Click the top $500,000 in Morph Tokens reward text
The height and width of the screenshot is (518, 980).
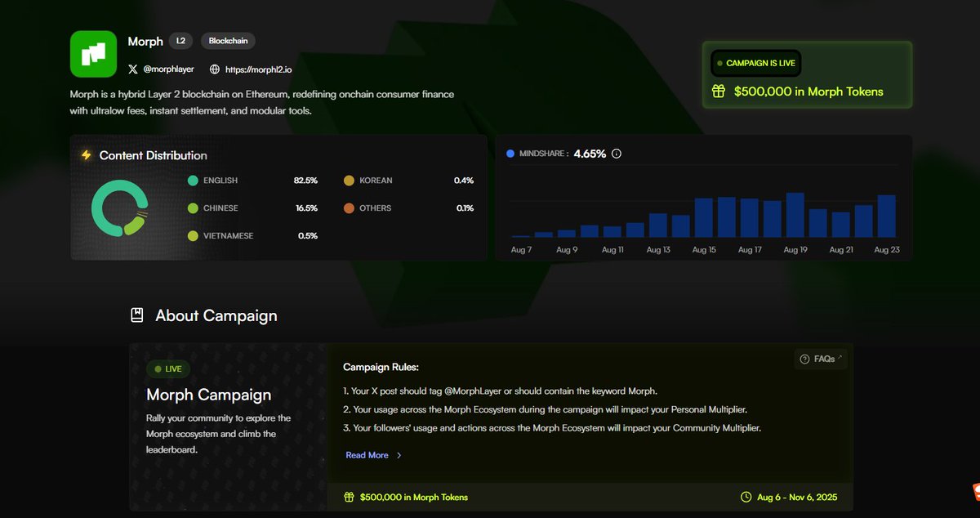808,92
